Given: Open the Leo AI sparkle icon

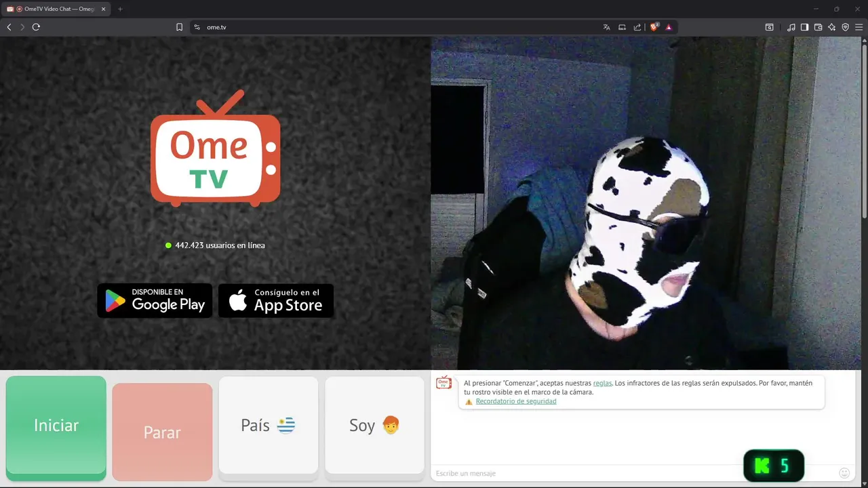Looking at the screenshot, I should 831,27.
